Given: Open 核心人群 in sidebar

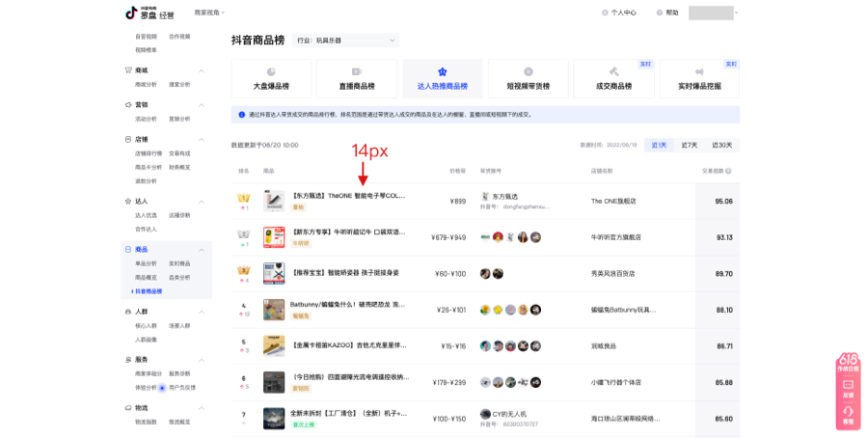Looking at the screenshot, I should point(147,325).
